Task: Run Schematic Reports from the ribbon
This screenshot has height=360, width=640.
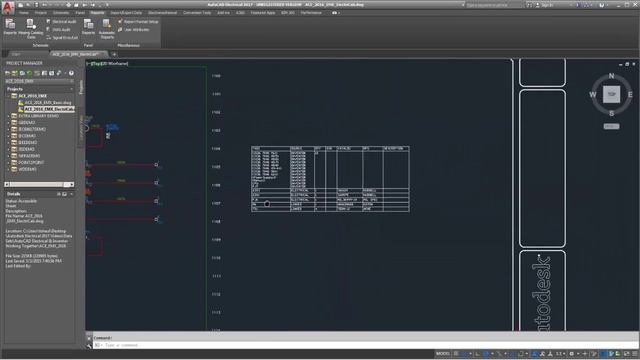Action: click(10, 27)
